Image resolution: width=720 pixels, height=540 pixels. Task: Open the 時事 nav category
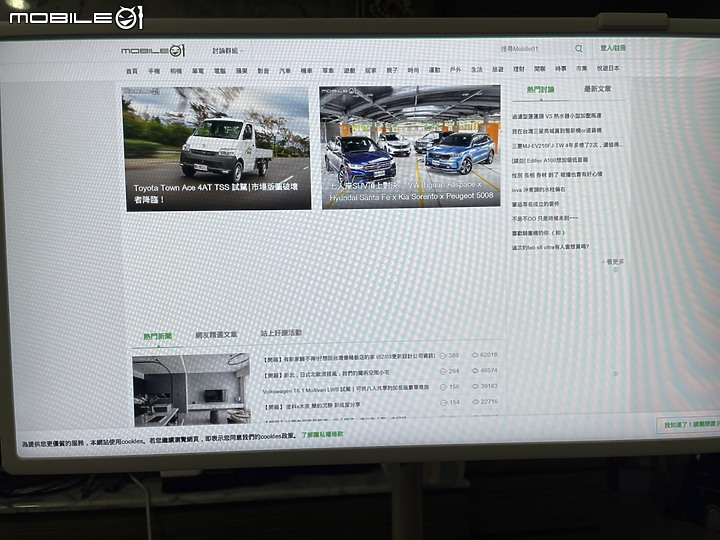(561, 68)
